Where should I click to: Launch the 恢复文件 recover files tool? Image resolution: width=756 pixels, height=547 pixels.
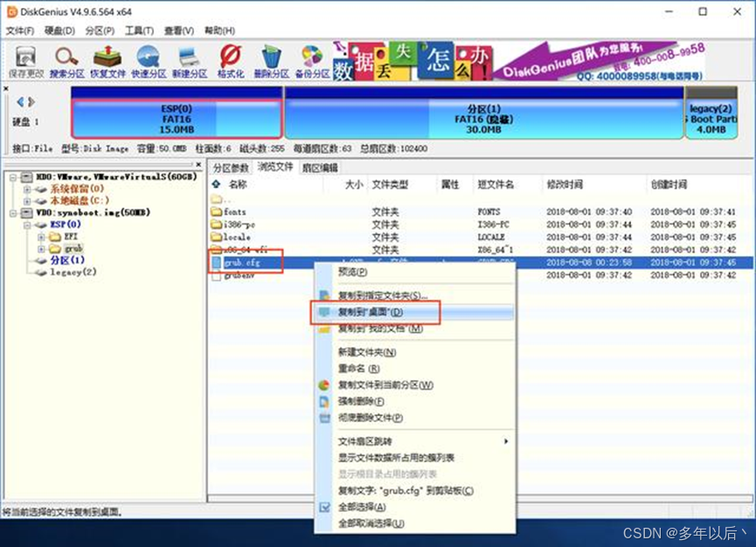point(108,62)
